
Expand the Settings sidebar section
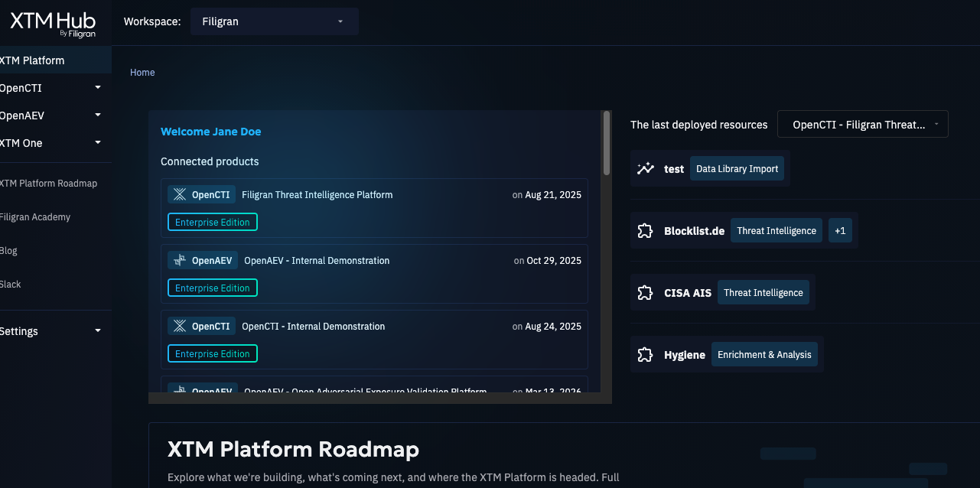click(x=98, y=330)
